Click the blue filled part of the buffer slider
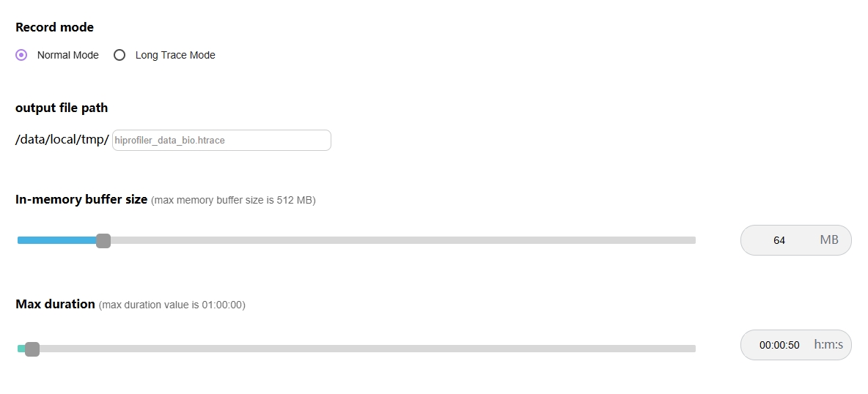868x394 pixels. pyautogui.click(x=57, y=240)
